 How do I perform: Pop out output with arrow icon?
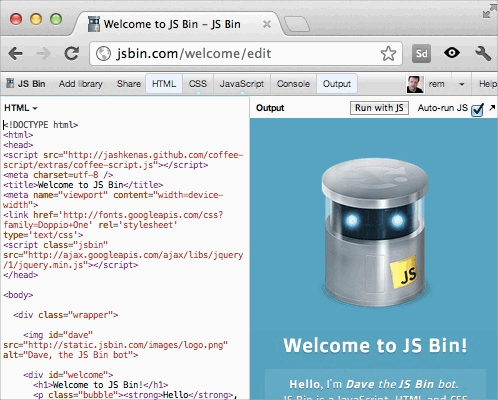click(492, 108)
